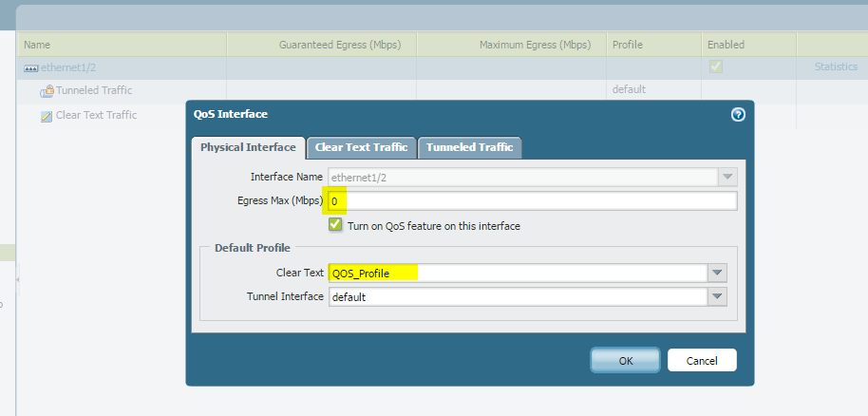Click the Default Profile group label
The width and height of the screenshot is (868, 416).
coord(253,248)
